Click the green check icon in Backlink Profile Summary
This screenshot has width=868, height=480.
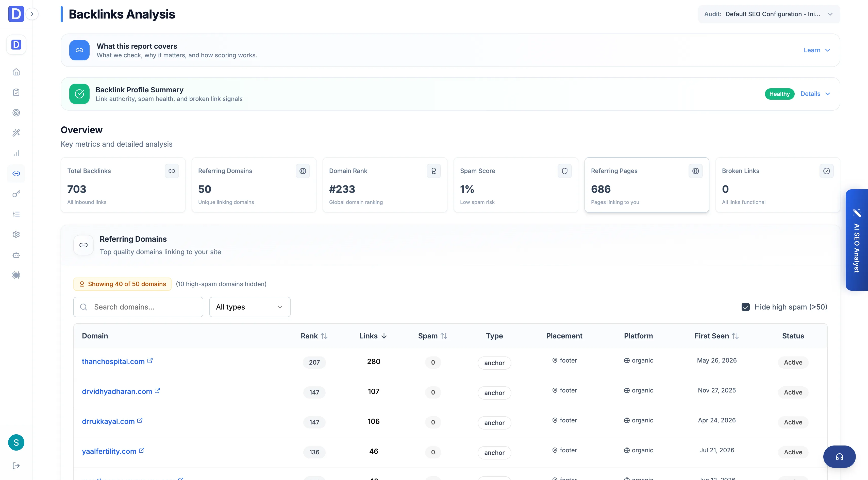coord(79,94)
